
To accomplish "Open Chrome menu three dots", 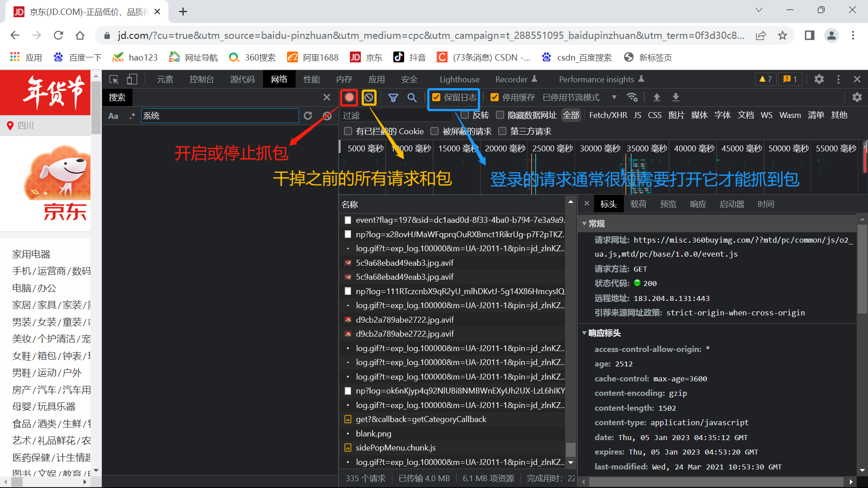I will point(853,35).
